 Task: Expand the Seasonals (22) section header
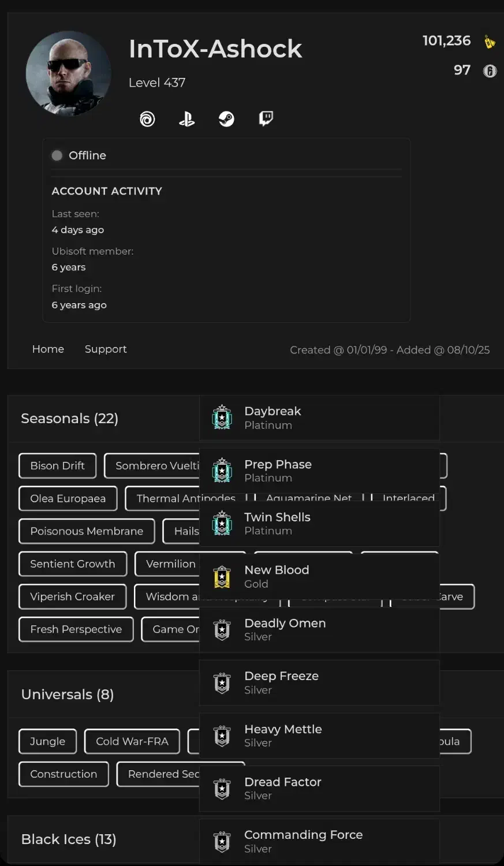tap(69, 419)
